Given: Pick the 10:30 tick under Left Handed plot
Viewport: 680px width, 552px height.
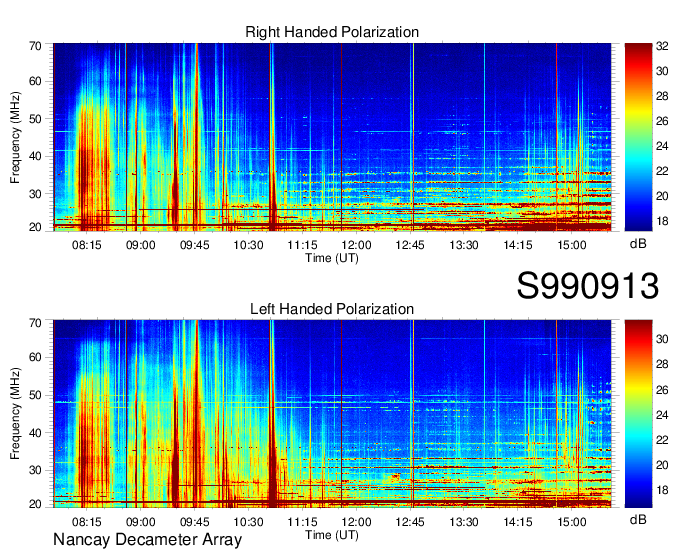Looking at the screenshot, I should click(x=248, y=521).
